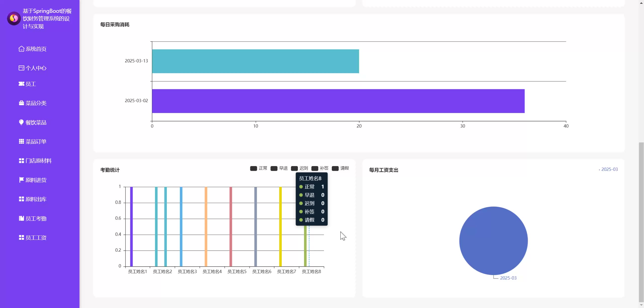Toggle the 早退 legend series

click(x=274, y=168)
